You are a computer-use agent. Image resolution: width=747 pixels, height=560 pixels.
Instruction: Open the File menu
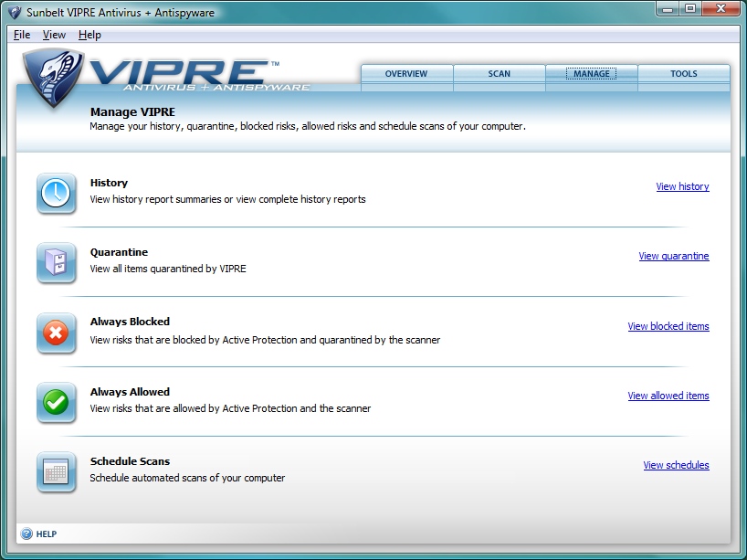click(x=22, y=35)
